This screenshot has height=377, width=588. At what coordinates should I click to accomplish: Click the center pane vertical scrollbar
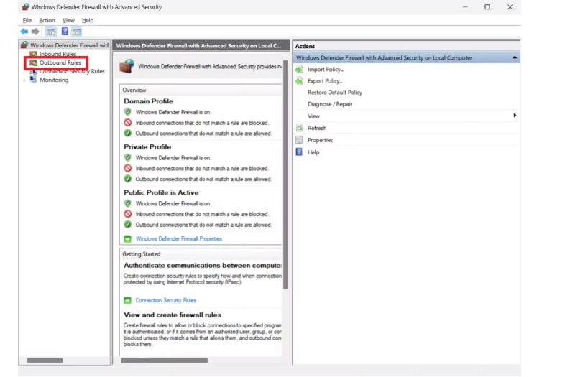(285, 174)
